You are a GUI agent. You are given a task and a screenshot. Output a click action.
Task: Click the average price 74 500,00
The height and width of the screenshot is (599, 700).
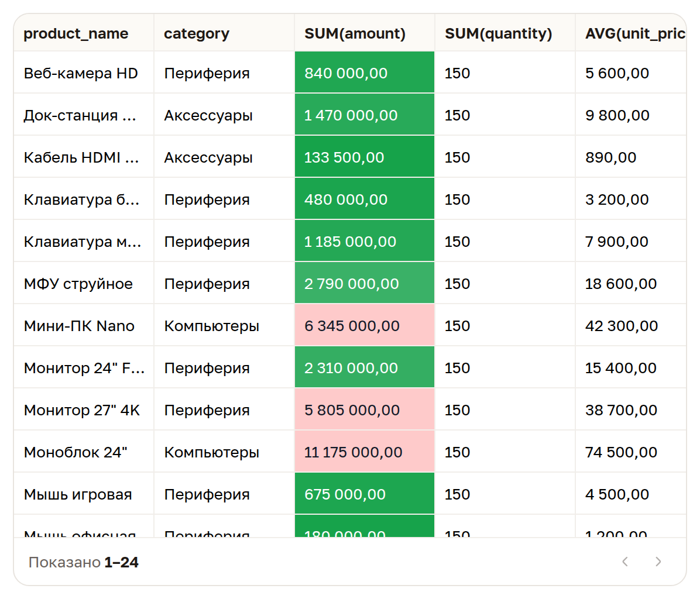pyautogui.click(x=630, y=452)
